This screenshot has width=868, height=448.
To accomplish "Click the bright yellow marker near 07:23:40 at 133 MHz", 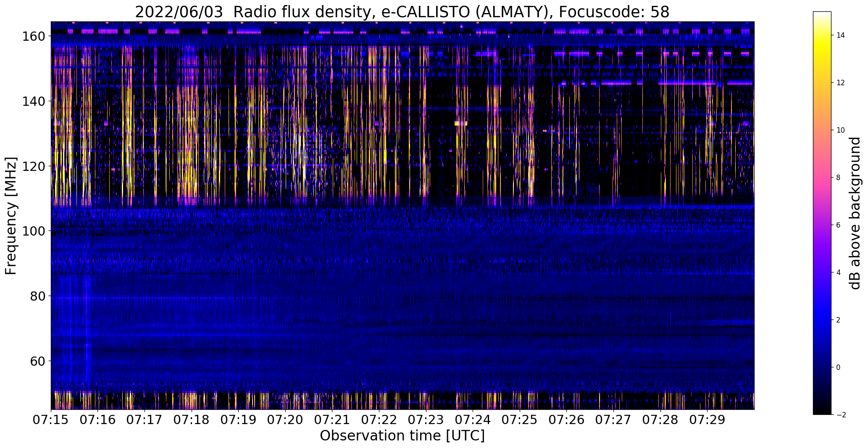I will coord(461,123).
